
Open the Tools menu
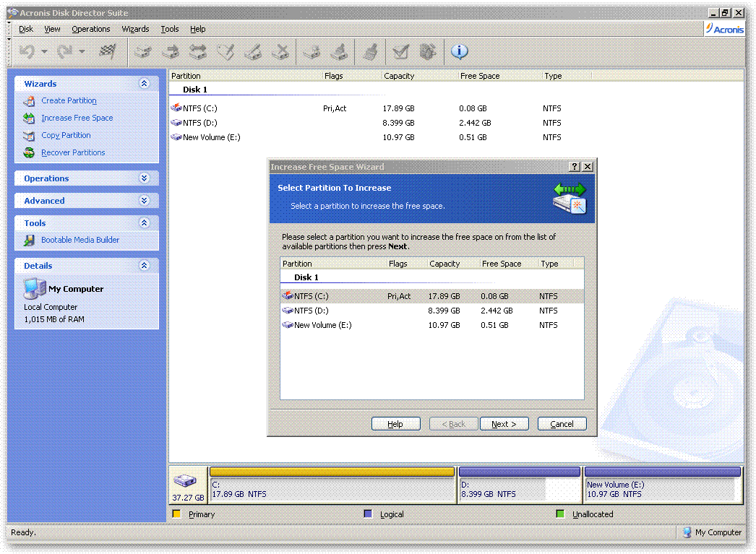pyautogui.click(x=169, y=29)
